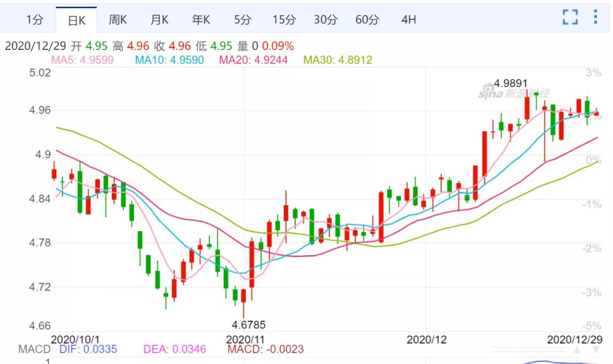Switch to the 月K monthly tab
This screenshot has height=364, width=613.
click(159, 19)
